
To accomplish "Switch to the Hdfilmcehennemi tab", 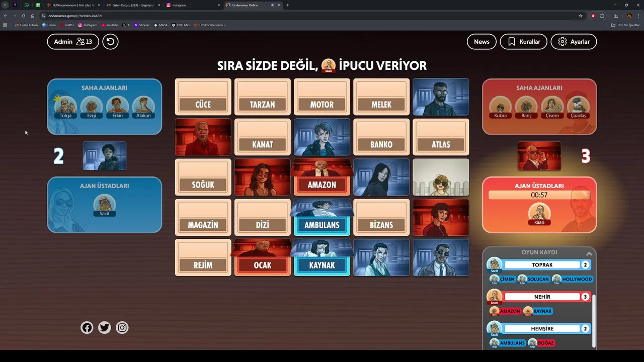I will coord(72,5).
